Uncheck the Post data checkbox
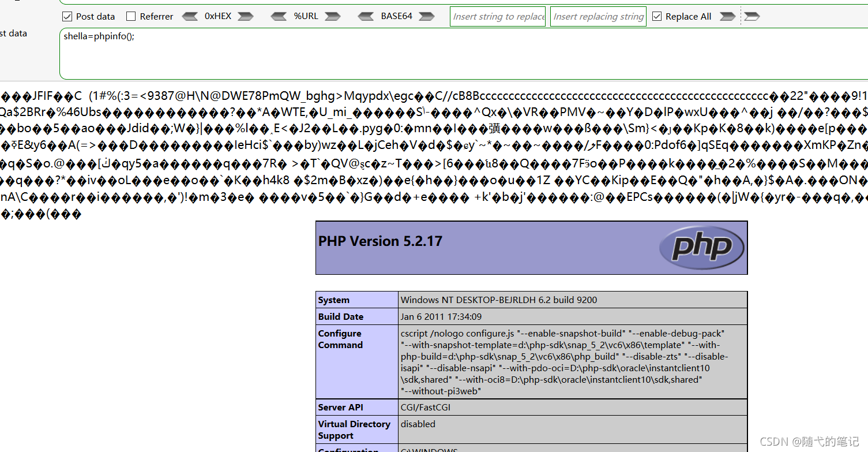868x452 pixels. point(67,16)
